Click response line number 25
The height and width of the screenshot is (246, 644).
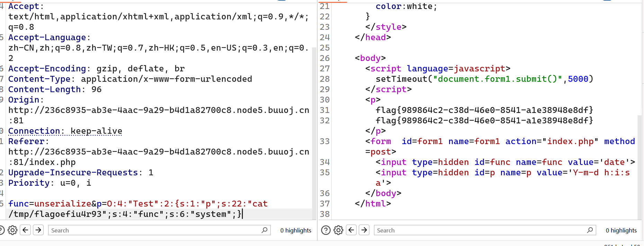pos(325,48)
